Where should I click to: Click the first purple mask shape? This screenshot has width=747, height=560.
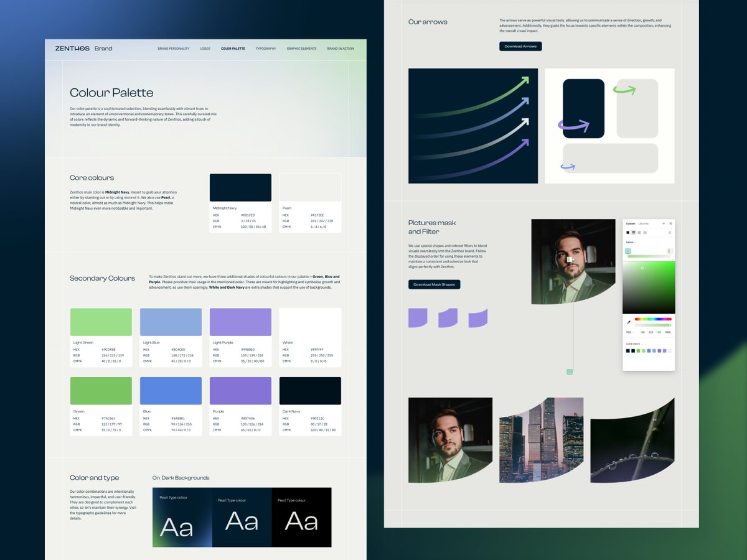(x=418, y=317)
